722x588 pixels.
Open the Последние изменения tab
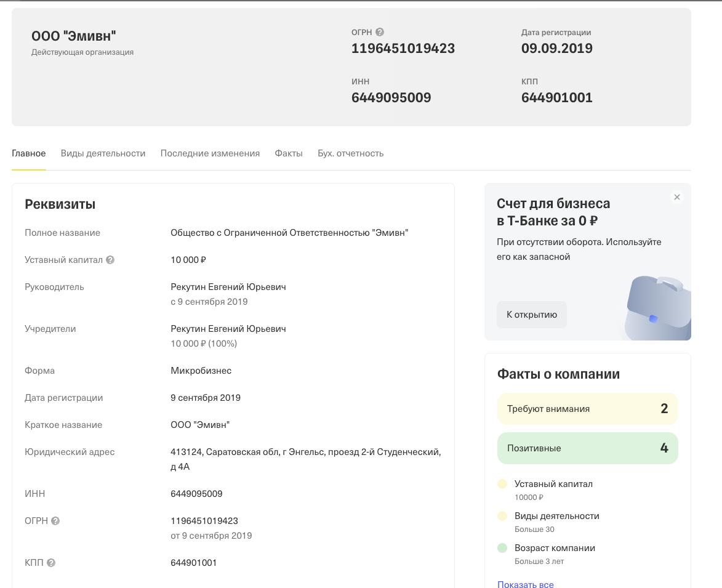(210, 153)
